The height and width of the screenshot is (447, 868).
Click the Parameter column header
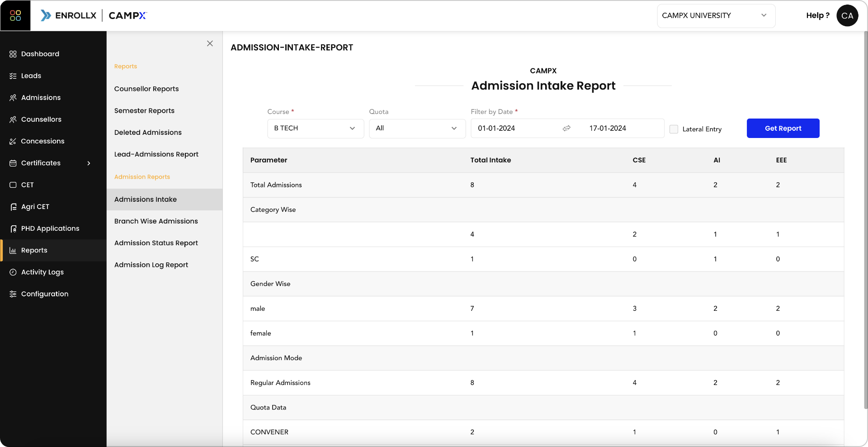click(269, 160)
